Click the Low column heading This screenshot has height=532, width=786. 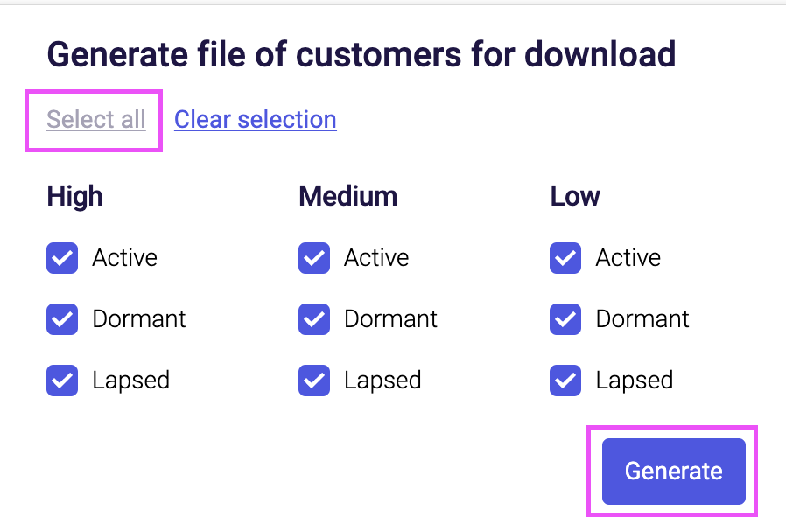tap(574, 196)
